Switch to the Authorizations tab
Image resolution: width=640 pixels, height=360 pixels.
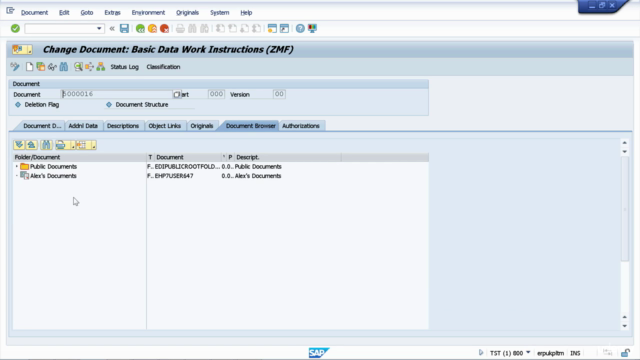tap(301, 126)
